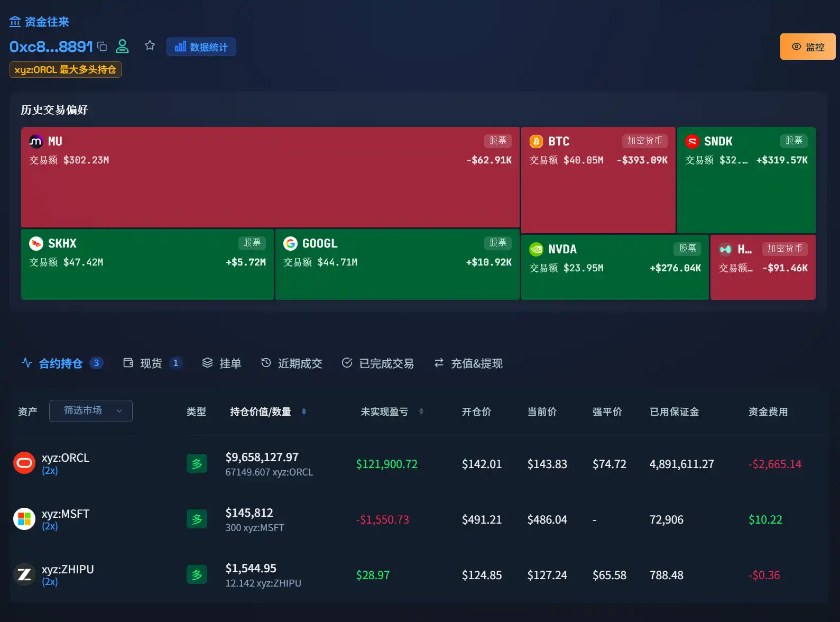Click MSFT position value $145,812
The image size is (840, 622).
[250, 513]
